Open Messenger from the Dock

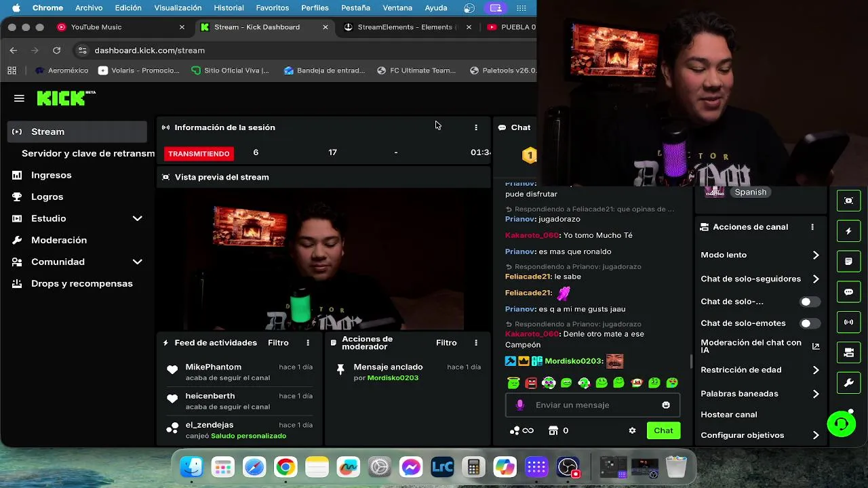pyautogui.click(x=411, y=467)
